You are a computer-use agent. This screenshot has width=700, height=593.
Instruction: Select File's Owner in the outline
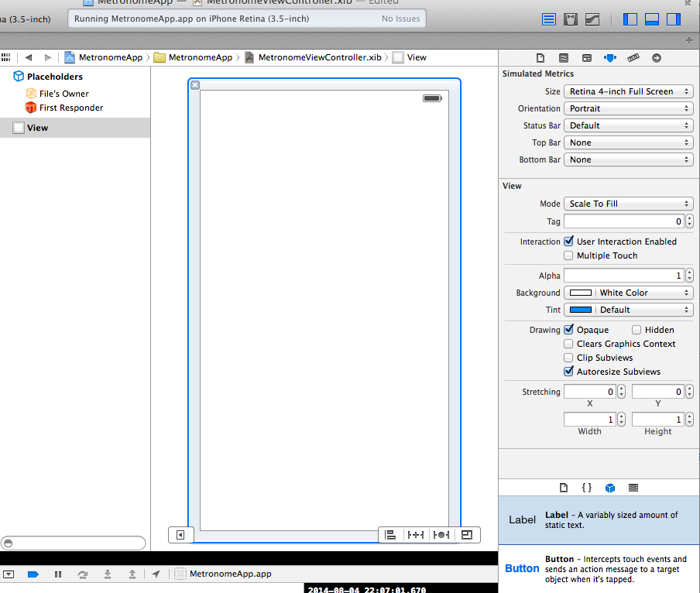63,94
